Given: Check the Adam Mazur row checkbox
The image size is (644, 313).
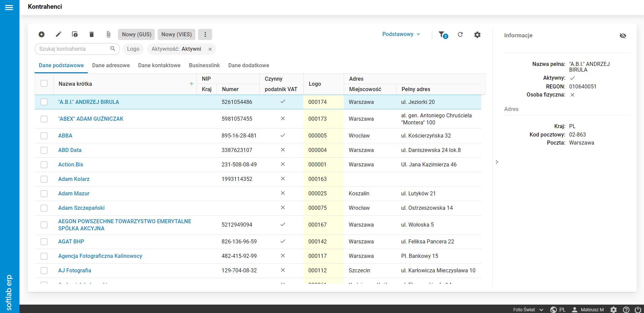Looking at the screenshot, I should tap(44, 194).
